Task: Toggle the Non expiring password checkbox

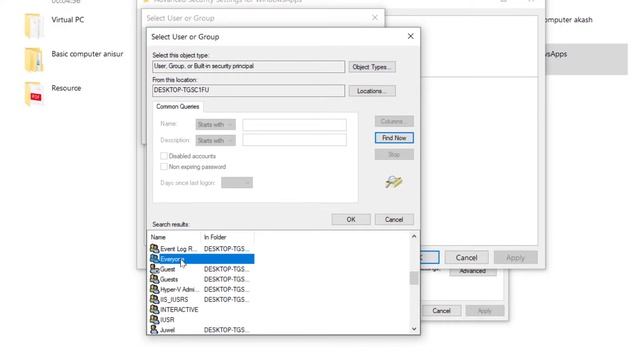Action: 164,167
